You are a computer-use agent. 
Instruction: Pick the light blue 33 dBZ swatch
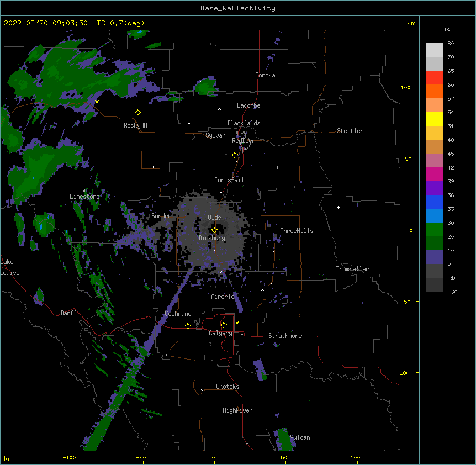[434, 215]
